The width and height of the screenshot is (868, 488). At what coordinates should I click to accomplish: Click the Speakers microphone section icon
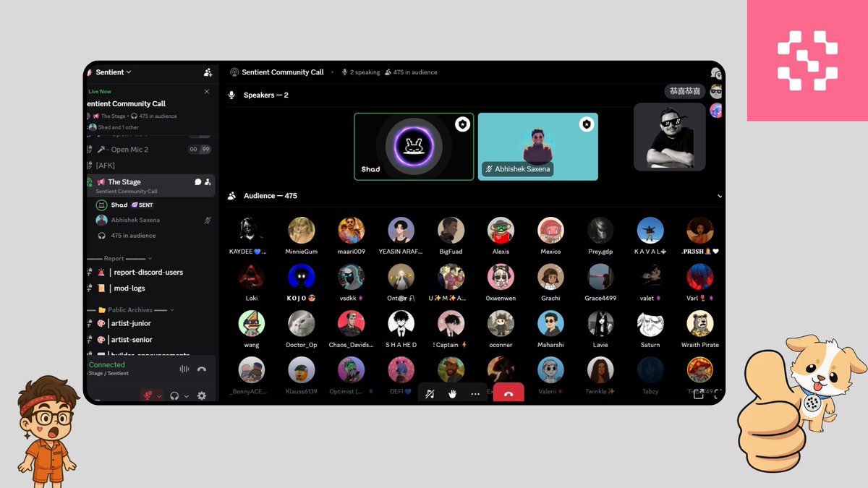(x=232, y=95)
